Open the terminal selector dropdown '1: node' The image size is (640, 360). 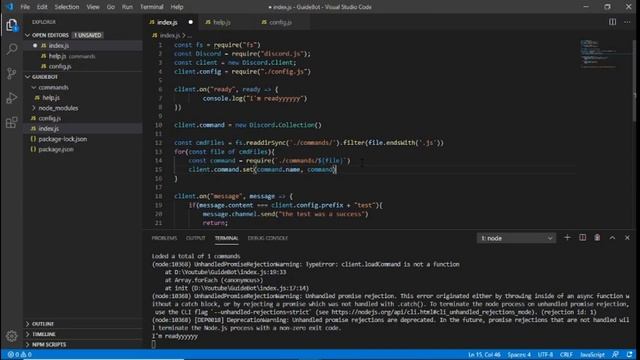[516, 238]
